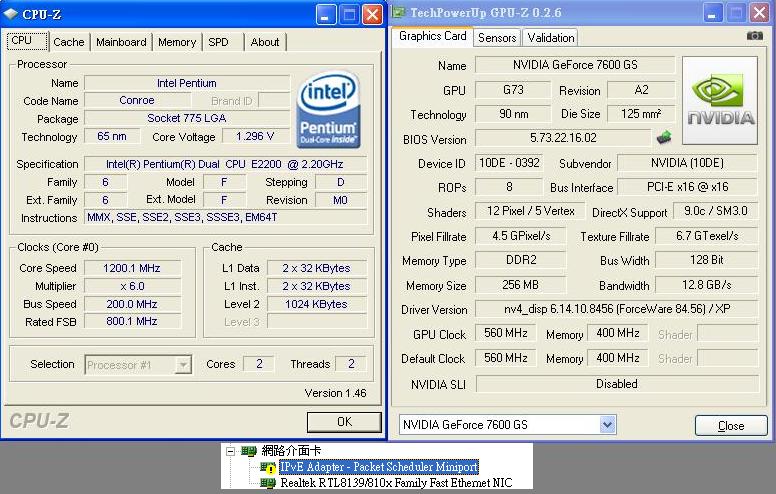
Task: Click the Realtek RTL8139 NIC icon
Action: point(268,483)
